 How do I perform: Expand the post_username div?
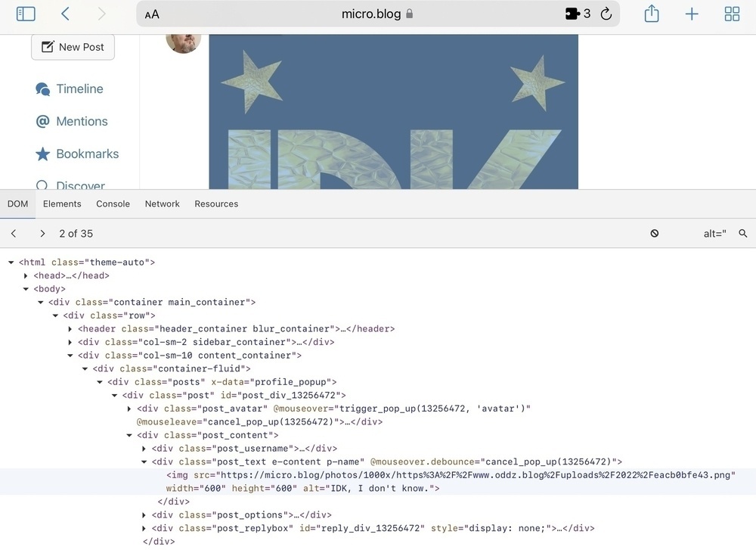click(x=144, y=449)
